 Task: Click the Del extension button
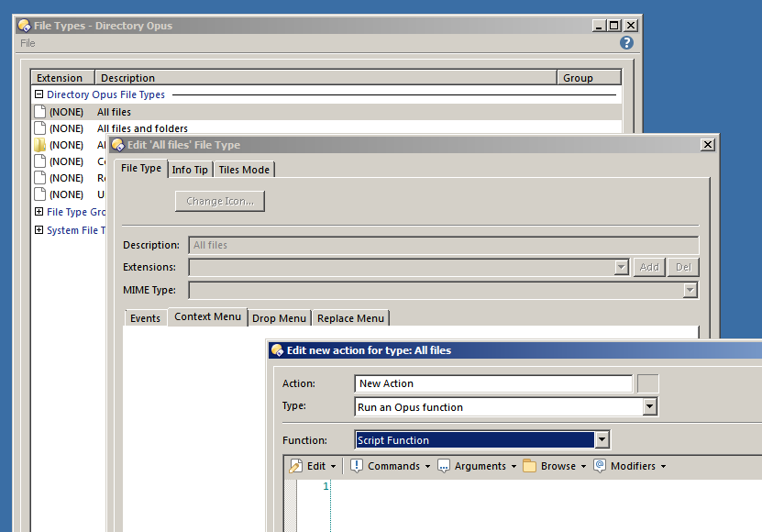(x=683, y=267)
